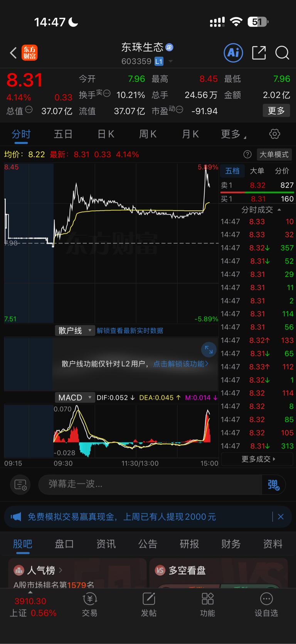296x644 pixels.
Task: Open chart settings gear icon
Action: [x=275, y=134]
